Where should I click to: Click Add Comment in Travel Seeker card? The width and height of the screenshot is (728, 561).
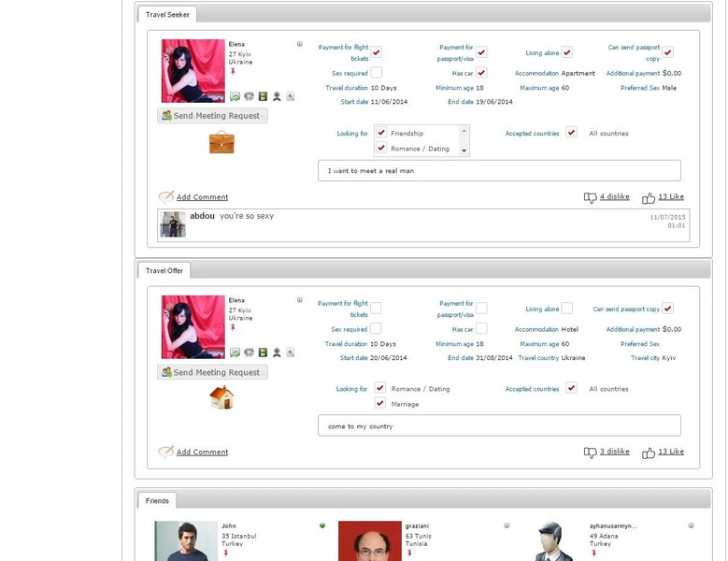click(x=202, y=197)
